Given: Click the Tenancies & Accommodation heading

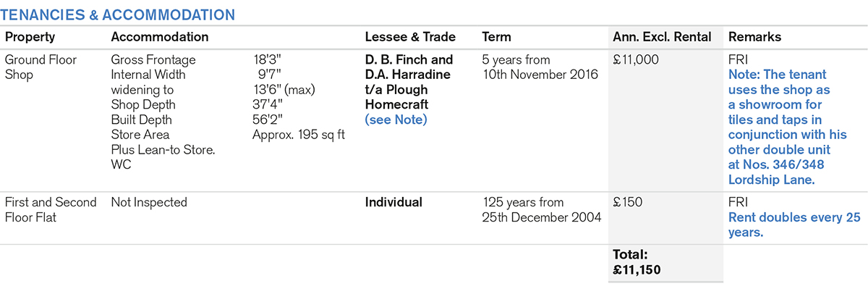Looking at the screenshot, I should tap(119, 14).
